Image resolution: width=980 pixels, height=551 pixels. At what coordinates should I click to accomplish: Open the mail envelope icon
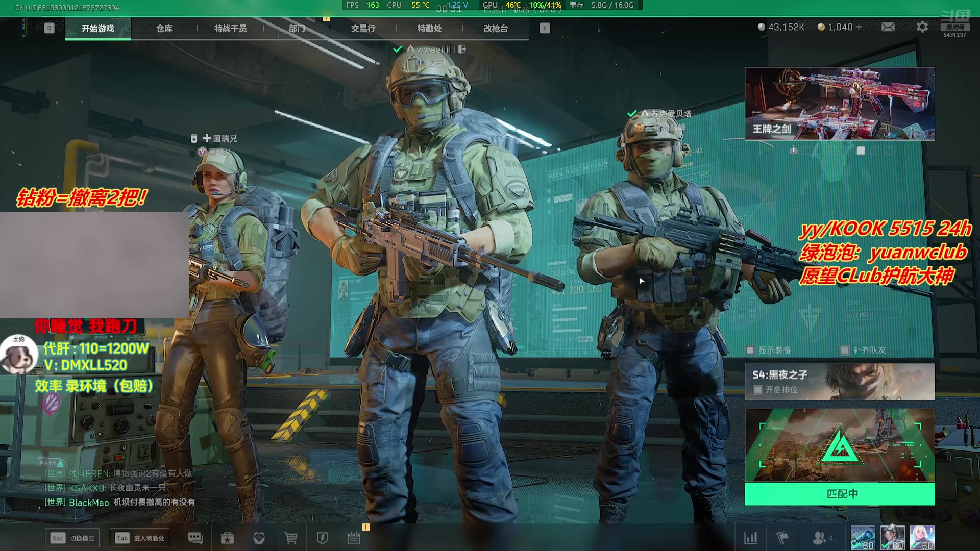click(888, 27)
